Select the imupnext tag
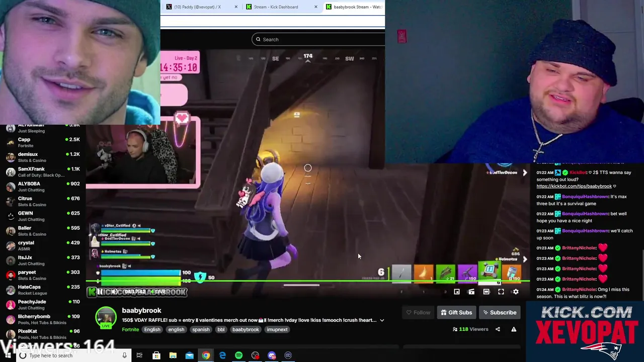The height and width of the screenshot is (362, 644). [277, 329]
